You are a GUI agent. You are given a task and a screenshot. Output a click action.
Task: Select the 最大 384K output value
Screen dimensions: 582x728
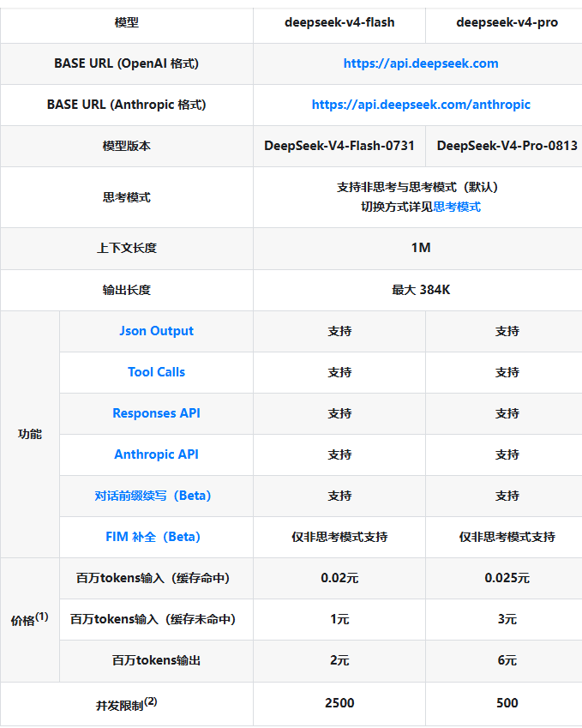click(421, 290)
